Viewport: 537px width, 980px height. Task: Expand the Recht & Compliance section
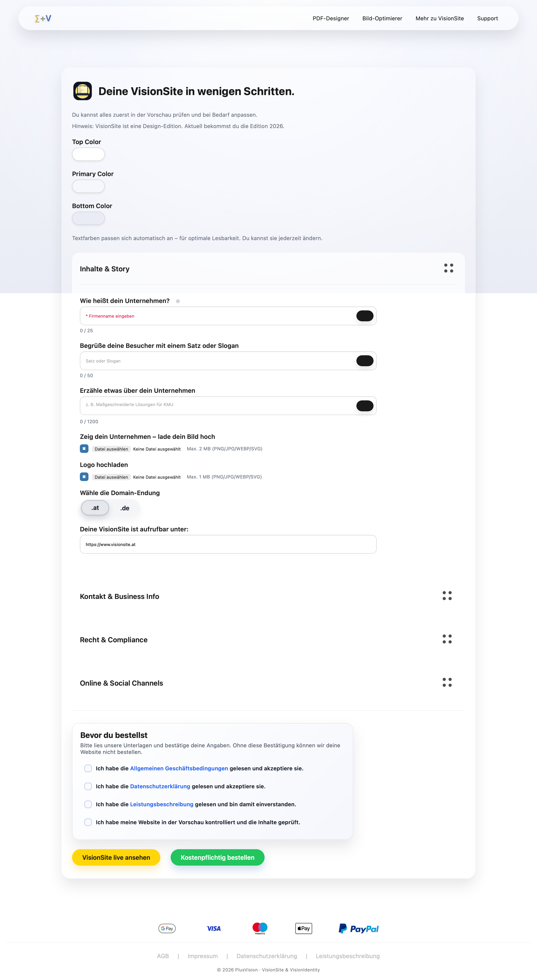point(448,640)
